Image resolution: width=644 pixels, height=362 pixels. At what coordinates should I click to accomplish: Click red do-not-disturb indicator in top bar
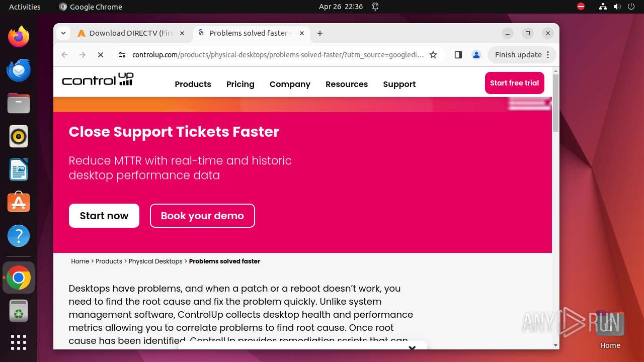(581, 7)
